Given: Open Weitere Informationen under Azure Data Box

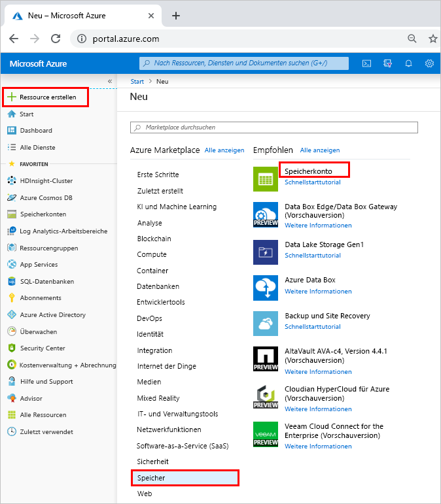Looking at the screenshot, I should pos(318,291).
